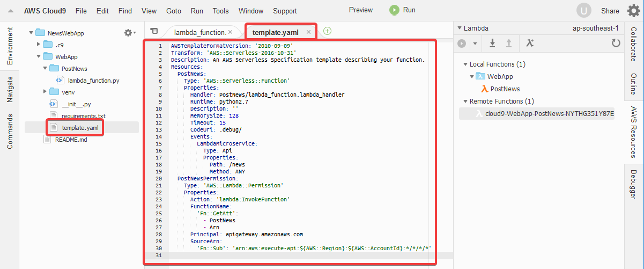Image resolution: width=644 pixels, height=269 pixels.
Task: Click the tab list menu icon
Action: [154, 31]
